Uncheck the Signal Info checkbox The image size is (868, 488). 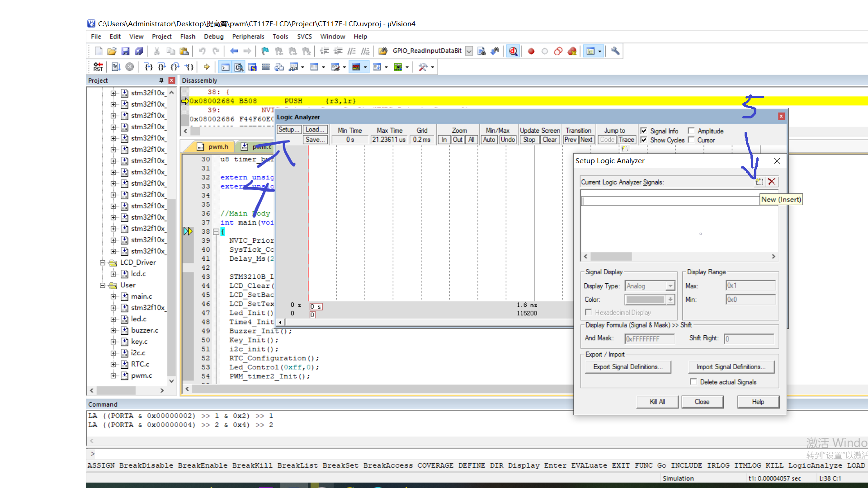[x=644, y=131]
